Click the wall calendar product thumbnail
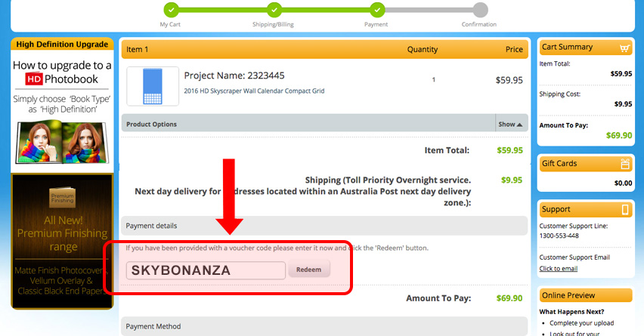The image size is (644, 336). click(153, 86)
